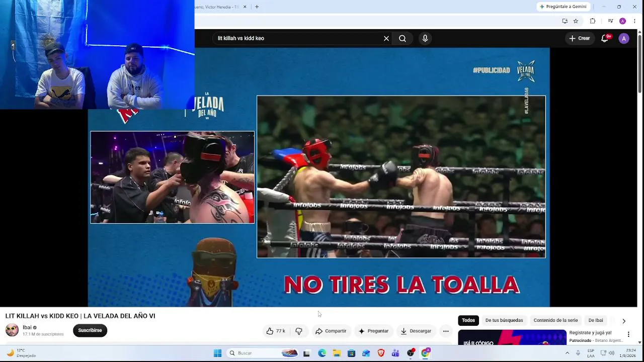Open the Chrome three-dot menu
The image size is (644, 362).
click(x=634, y=21)
